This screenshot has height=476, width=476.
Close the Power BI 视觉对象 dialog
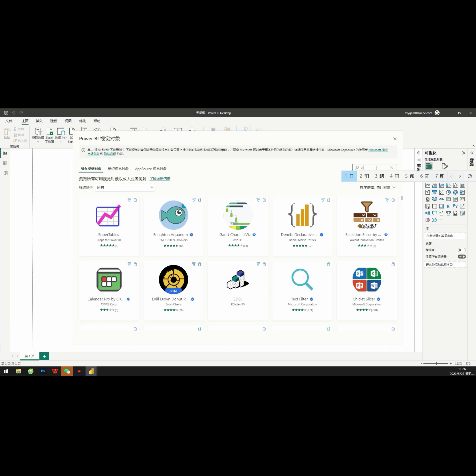pyautogui.click(x=395, y=139)
